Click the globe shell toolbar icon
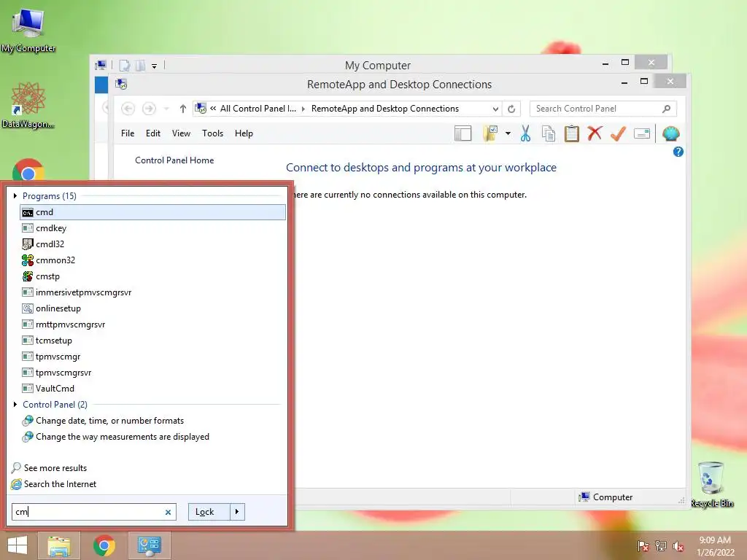The height and width of the screenshot is (560, 747). click(x=671, y=134)
